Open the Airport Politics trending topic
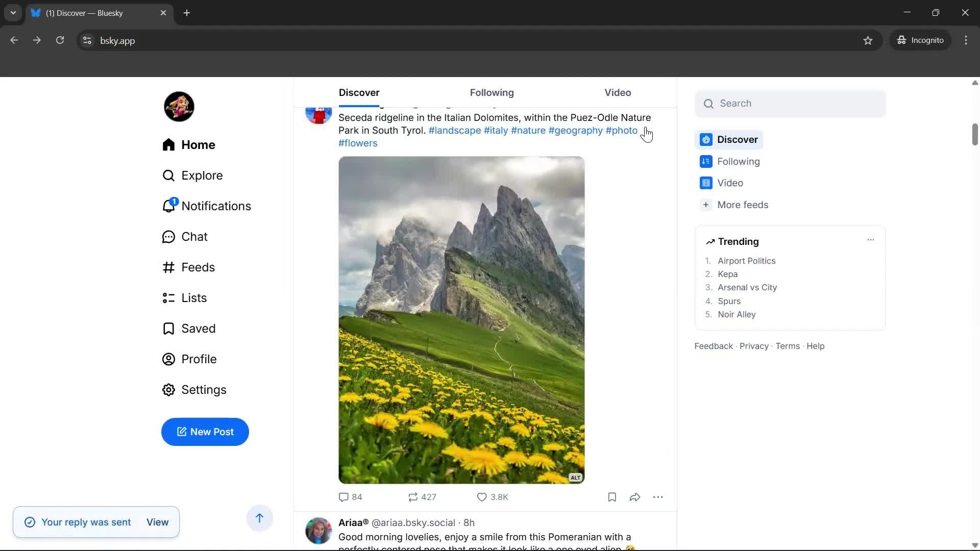 tap(747, 261)
